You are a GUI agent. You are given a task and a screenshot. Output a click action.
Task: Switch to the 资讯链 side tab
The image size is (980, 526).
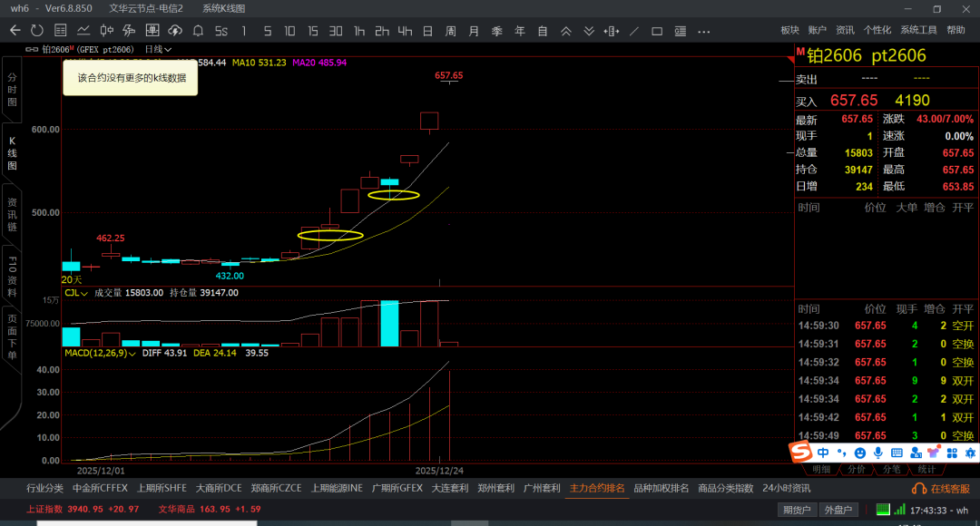(12, 214)
